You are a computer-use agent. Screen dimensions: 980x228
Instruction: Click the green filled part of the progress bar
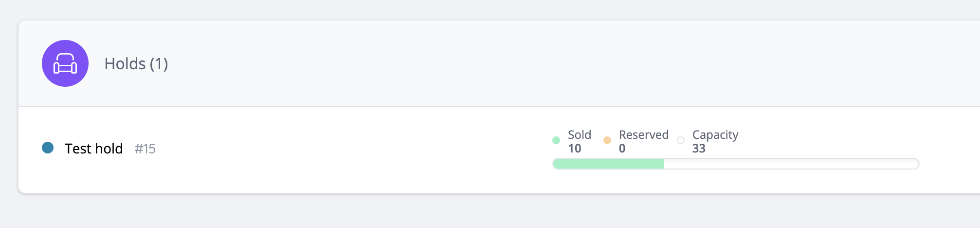tap(608, 164)
